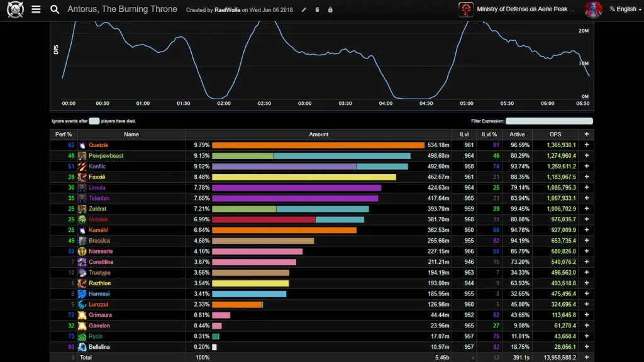Click Harmesi class spec icon

(x=82, y=294)
